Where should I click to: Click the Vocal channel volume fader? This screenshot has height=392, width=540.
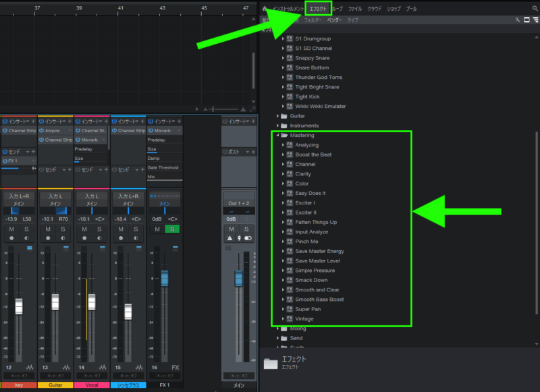click(x=92, y=302)
